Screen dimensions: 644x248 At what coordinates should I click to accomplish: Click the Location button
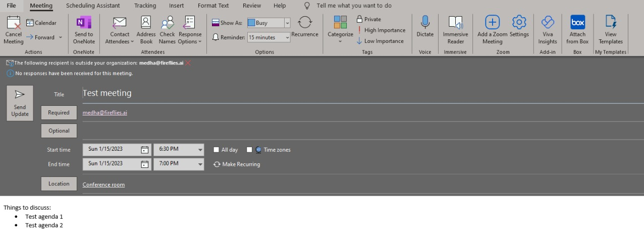pyautogui.click(x=59, y=184)
